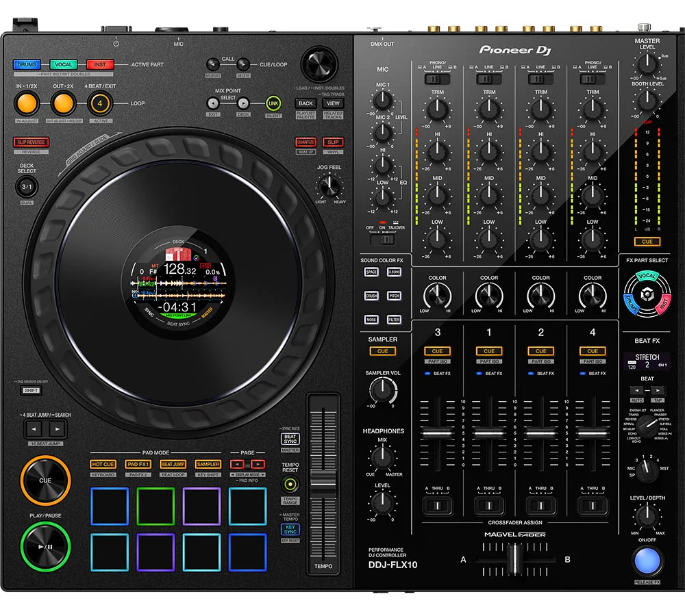Select HOT CUE pad mode
Image resolution: width=685 pixels, height=616 pixels.
coord(103,465)
